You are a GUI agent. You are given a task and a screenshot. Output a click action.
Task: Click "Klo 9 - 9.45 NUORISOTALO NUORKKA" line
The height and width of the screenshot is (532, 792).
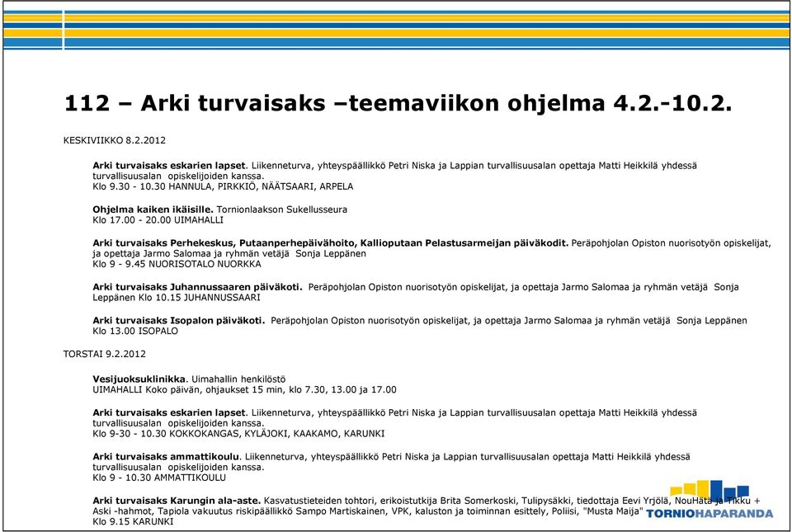point(177,264)
